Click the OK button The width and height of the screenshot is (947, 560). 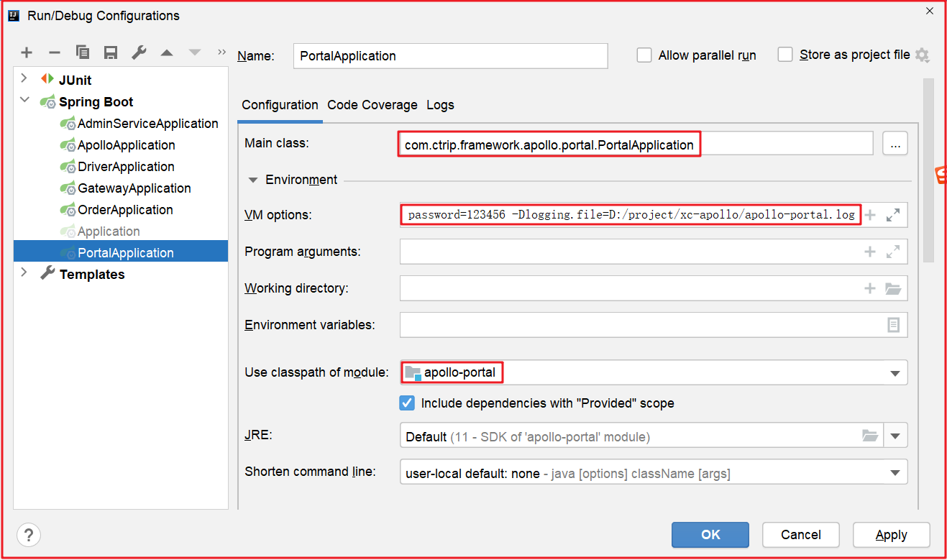710,534
